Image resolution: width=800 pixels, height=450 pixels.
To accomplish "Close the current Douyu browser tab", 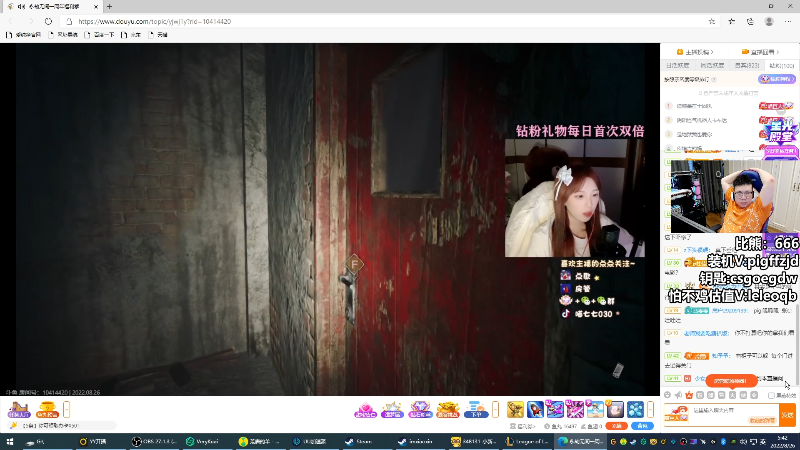I will pyautogui.click(x=95, y=7).
